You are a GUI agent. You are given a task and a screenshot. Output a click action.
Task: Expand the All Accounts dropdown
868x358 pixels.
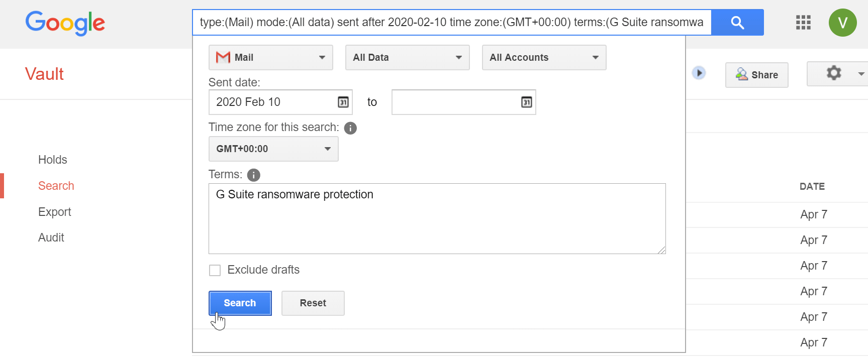544,58
